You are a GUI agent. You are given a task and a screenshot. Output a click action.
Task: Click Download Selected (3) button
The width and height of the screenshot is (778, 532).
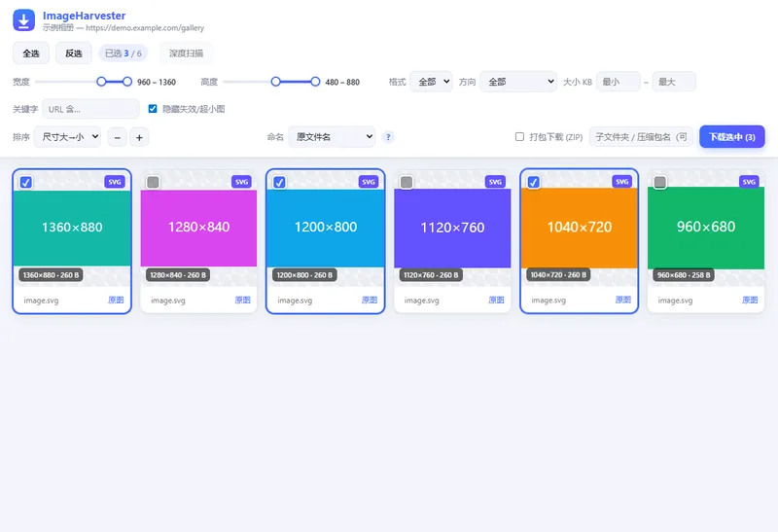732,137
